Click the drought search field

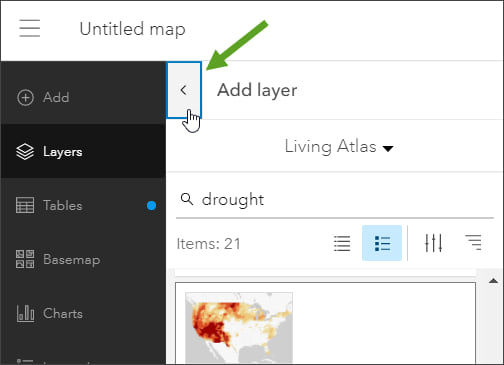[x=335, y=200]
